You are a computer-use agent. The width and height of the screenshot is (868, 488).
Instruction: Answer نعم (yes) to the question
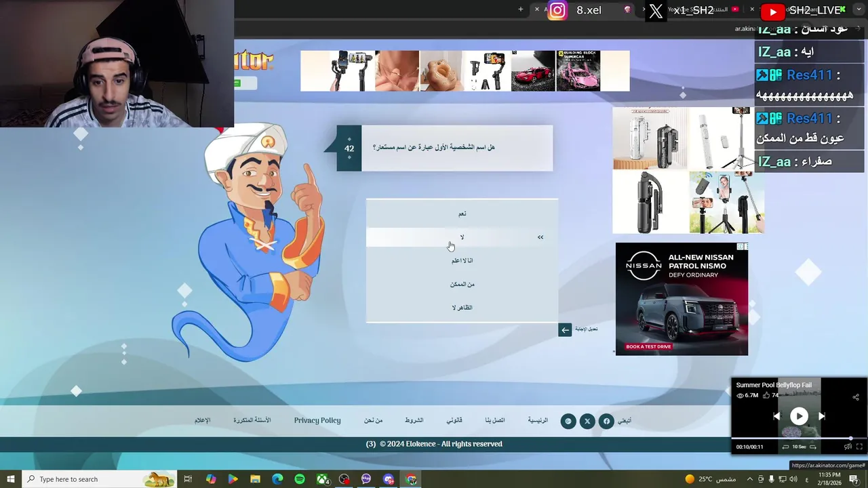click(x=462, y=213)
